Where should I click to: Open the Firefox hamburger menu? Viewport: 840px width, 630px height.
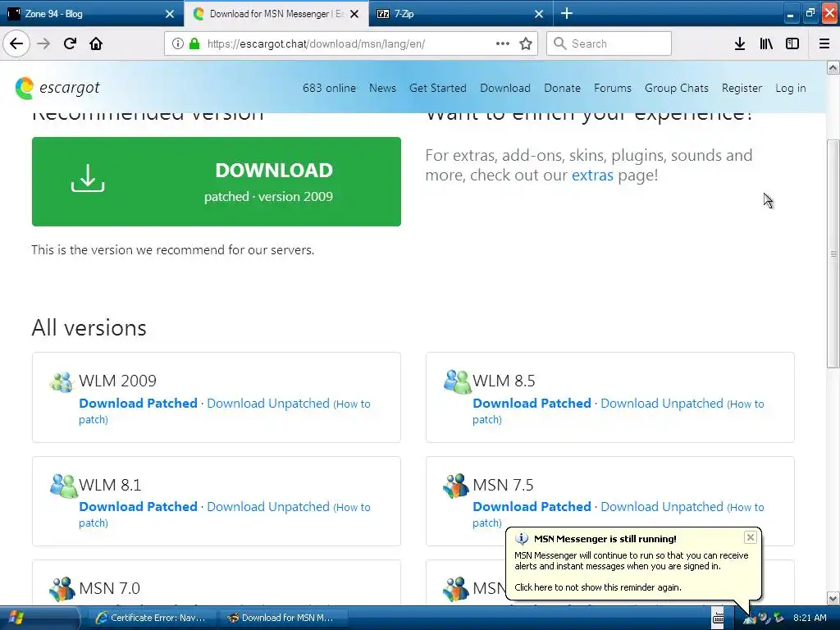pyautogui.click(x=824, y=43)
